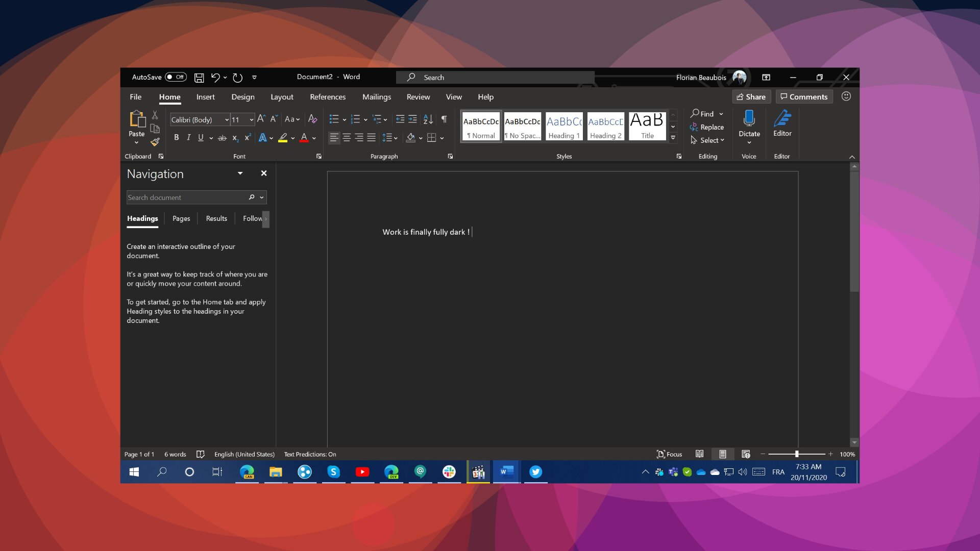Open the Editor pane
This screenshot has width=980, height=551.
click(x=782, y=124)
